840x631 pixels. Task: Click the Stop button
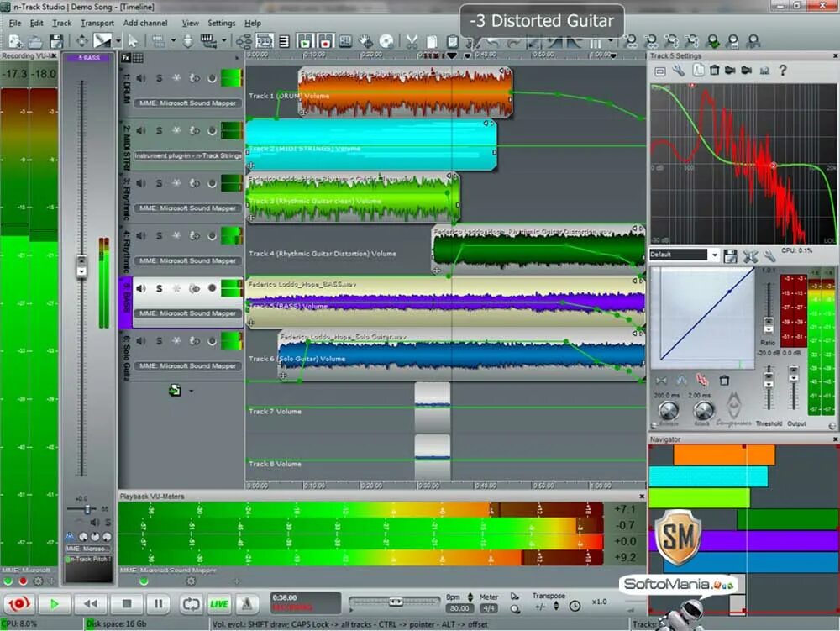point(127,603)
